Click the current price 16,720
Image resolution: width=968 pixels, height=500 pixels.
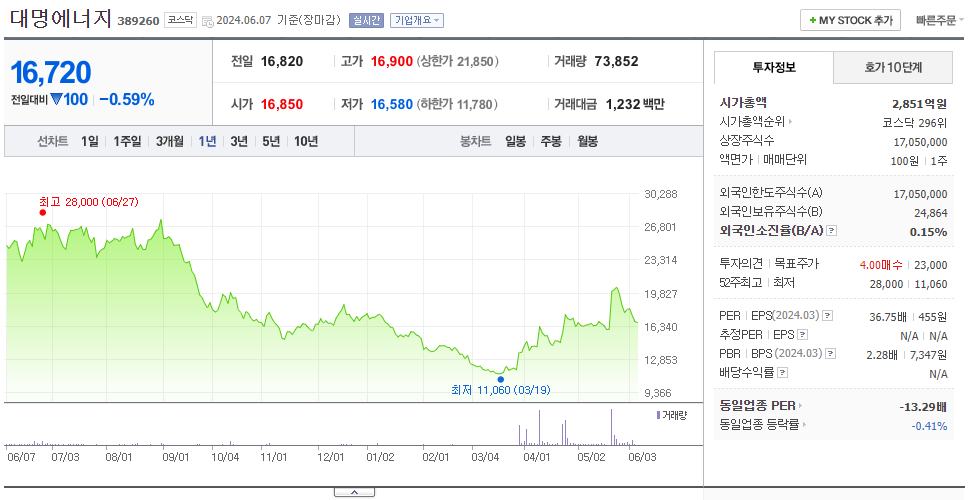(x=51, y=73)
